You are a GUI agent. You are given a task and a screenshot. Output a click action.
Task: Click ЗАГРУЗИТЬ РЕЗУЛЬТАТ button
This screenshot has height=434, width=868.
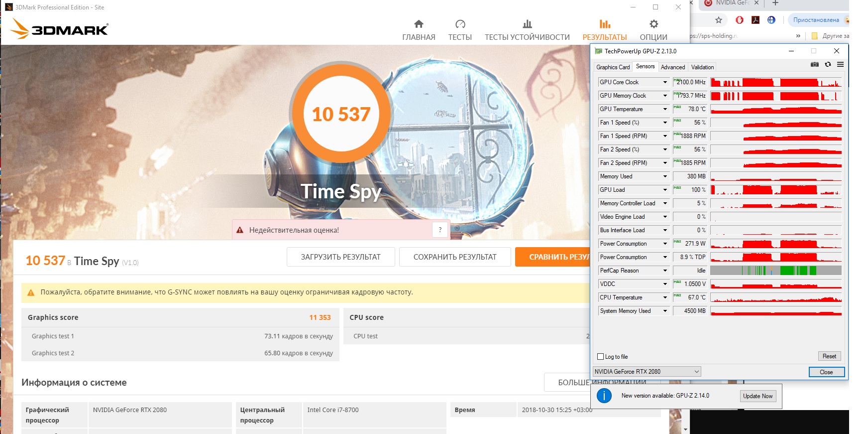340,257
